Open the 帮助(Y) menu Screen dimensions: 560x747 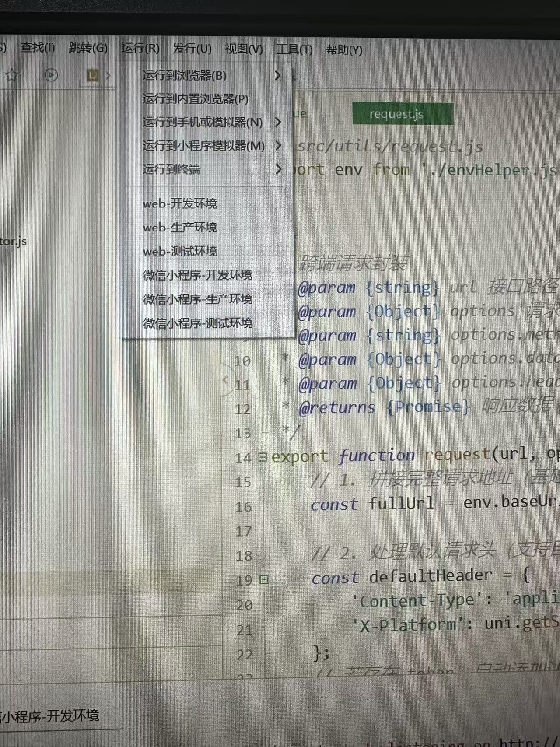(x=344, y=50)
